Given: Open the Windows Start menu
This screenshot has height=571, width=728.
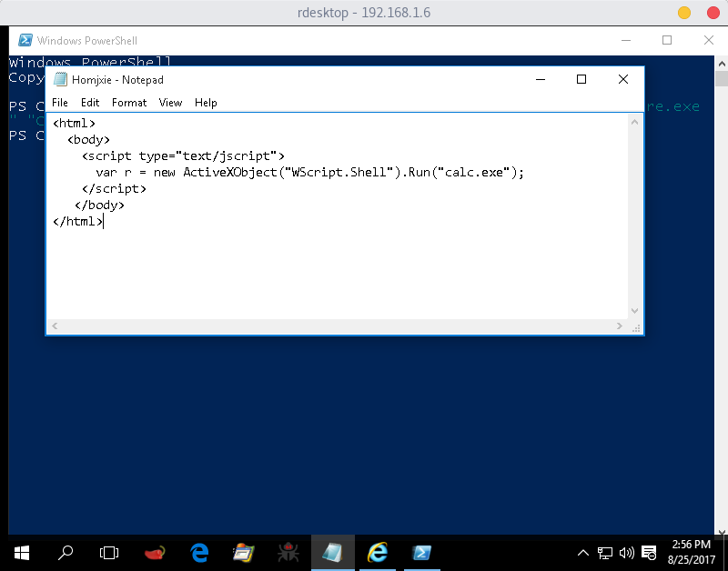Looking at the screenshot, I should pyautogui.click(x=21, y=553).
